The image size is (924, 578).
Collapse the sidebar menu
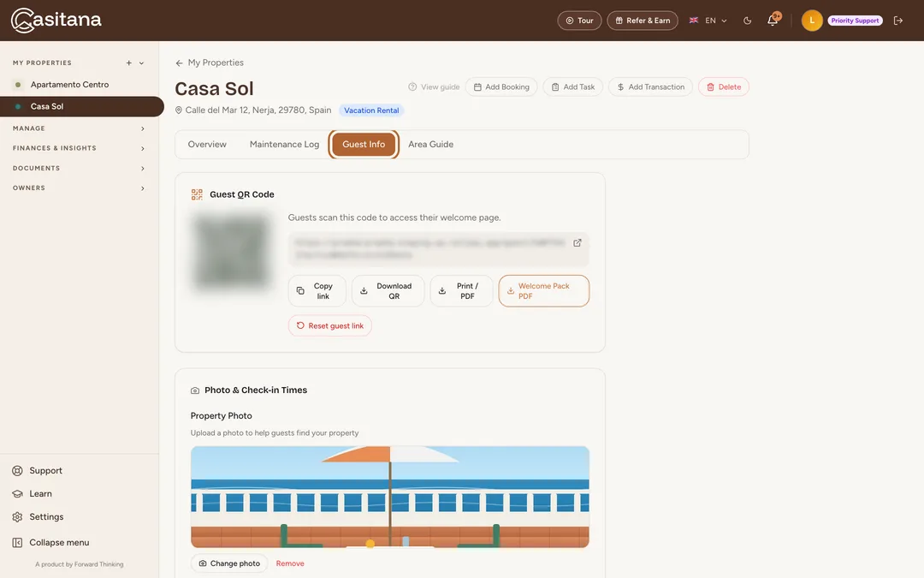50,543
